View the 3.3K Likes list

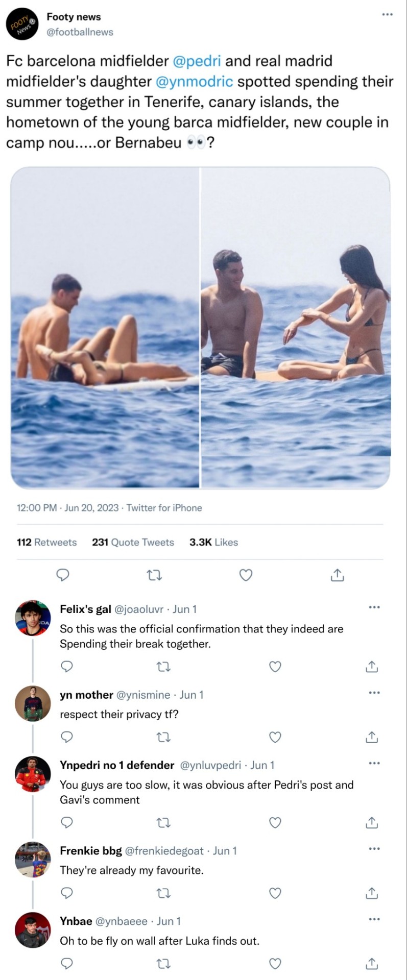coord(213,542)
